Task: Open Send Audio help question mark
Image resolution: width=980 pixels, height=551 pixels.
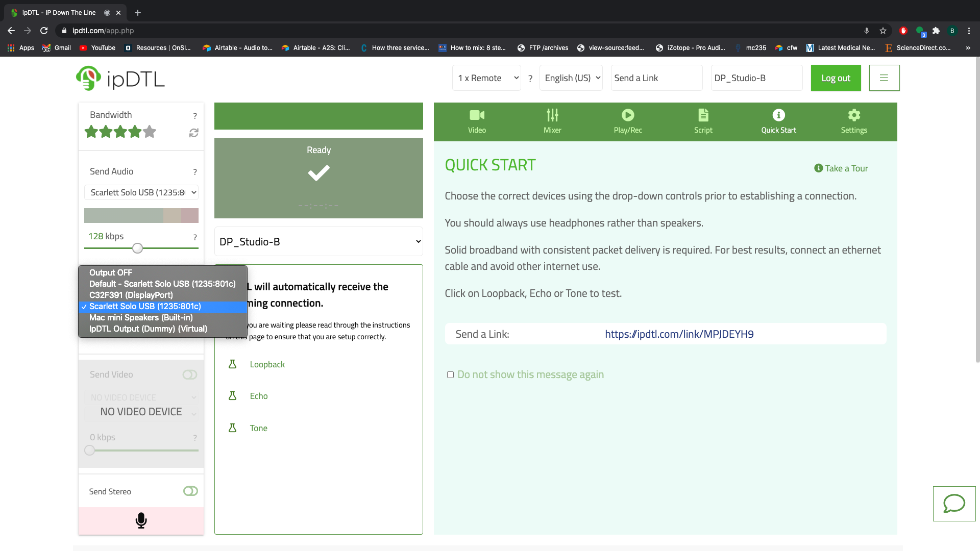Action: tap(195, 172)
